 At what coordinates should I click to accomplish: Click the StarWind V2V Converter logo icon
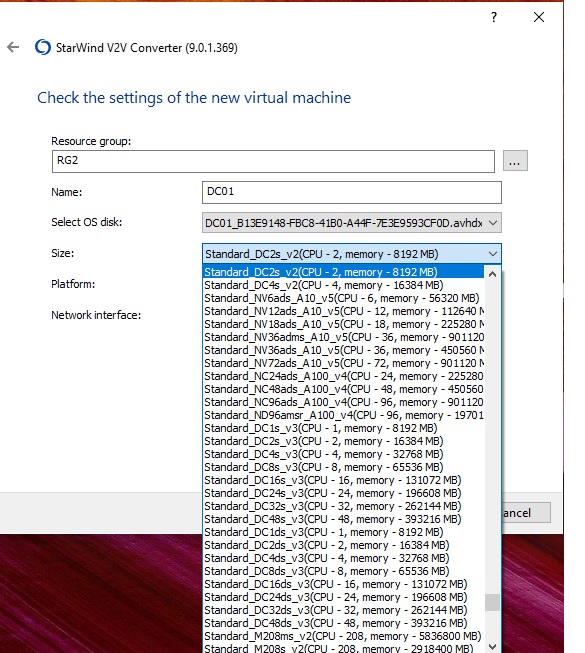tap(43, 47)
